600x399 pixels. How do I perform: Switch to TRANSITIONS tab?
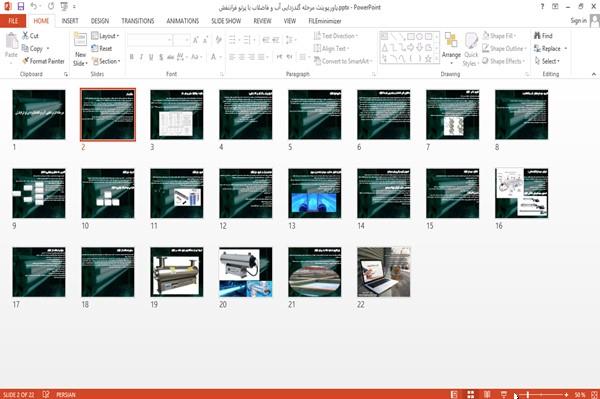(138, 21)
